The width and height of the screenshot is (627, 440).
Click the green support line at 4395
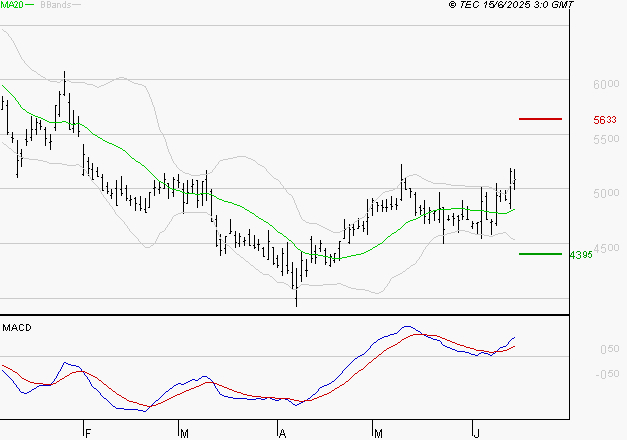tap(540, 254)
